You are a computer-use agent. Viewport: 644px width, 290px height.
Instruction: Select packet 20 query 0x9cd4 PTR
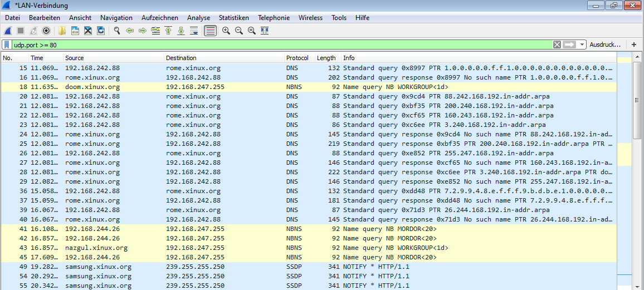click(x=309, y=96)
